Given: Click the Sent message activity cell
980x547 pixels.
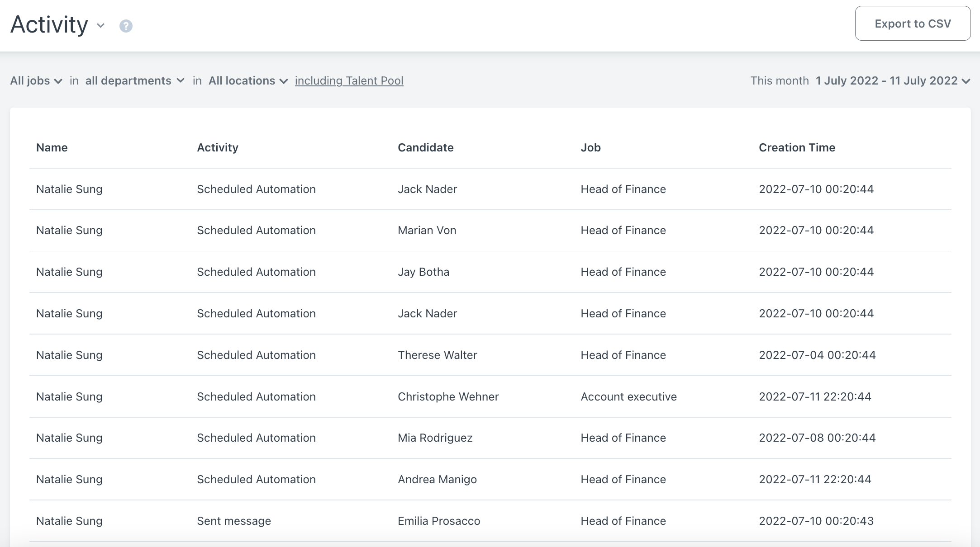Looking at the screenshot, I should (234, 521).
